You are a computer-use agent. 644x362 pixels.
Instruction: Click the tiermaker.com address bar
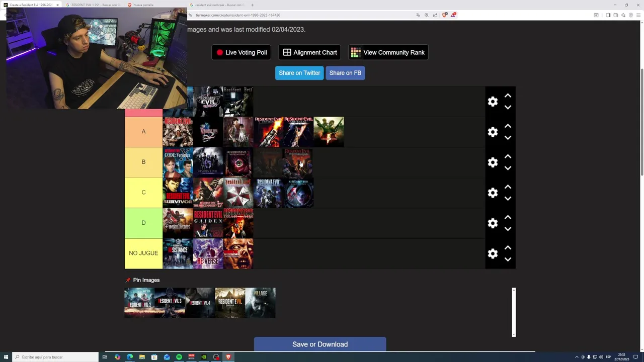tap(302, 15)
